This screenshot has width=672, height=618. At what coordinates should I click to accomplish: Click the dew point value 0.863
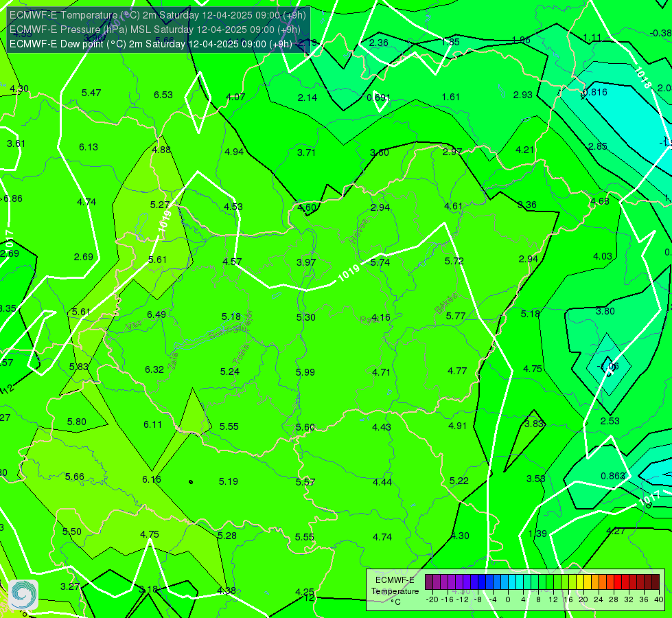click(x=613, y=476)
